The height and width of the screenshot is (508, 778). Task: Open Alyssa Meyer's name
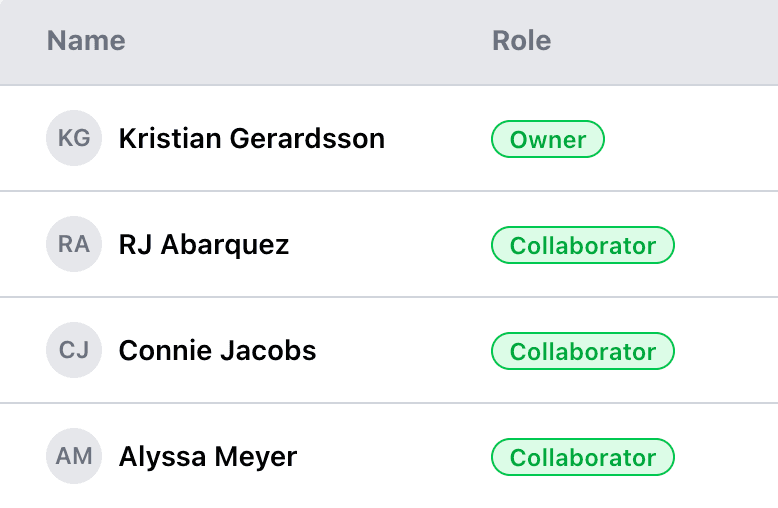tap(208, 456)
